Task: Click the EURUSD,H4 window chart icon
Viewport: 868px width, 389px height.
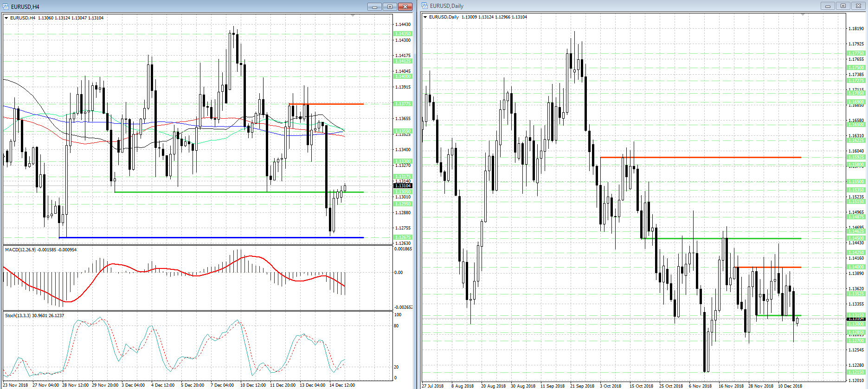Action: coord(6,6)
